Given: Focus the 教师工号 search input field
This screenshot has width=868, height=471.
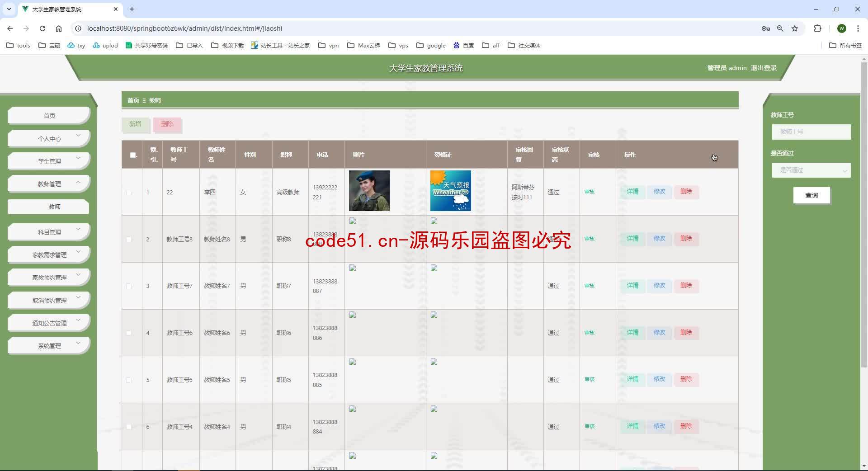Looking at the screenshot, I should pos(811,132).
